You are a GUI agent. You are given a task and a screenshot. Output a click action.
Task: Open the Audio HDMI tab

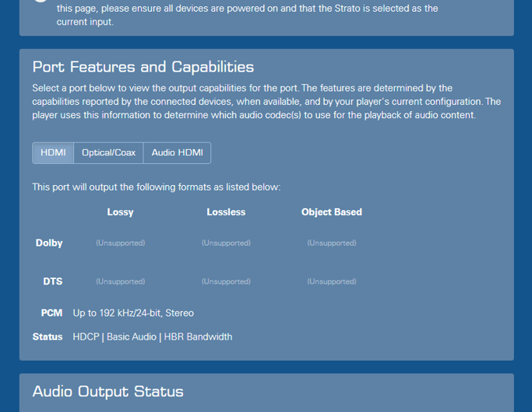(177, 153)
